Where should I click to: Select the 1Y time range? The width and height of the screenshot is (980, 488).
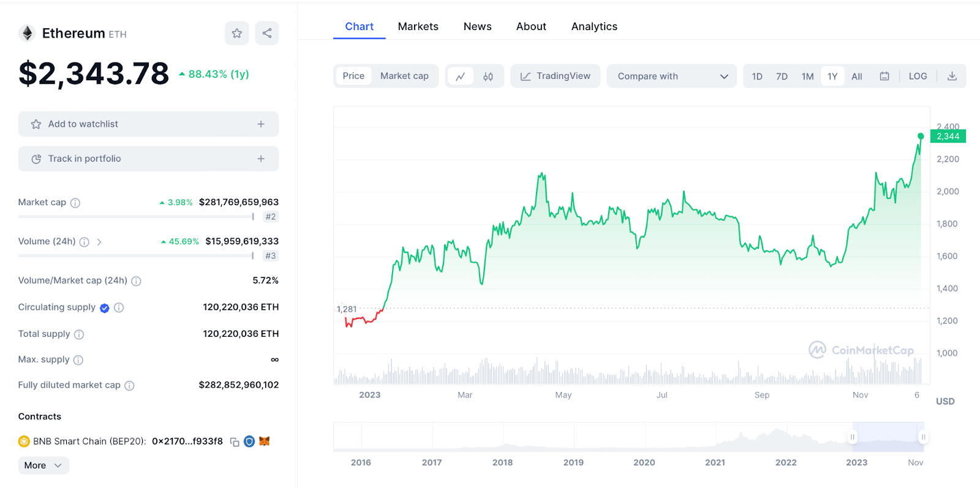coord(832,77)
